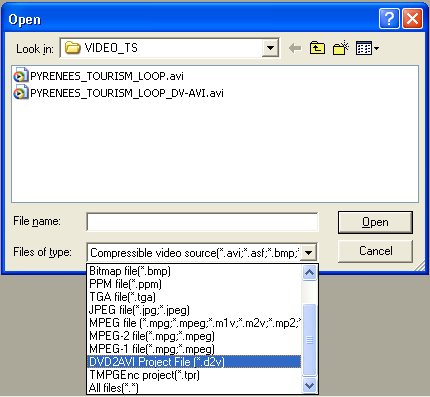The height and width of the screenshot is (397, 430).
Task: Open the View Menu icon
Action: tap(364, 48)
